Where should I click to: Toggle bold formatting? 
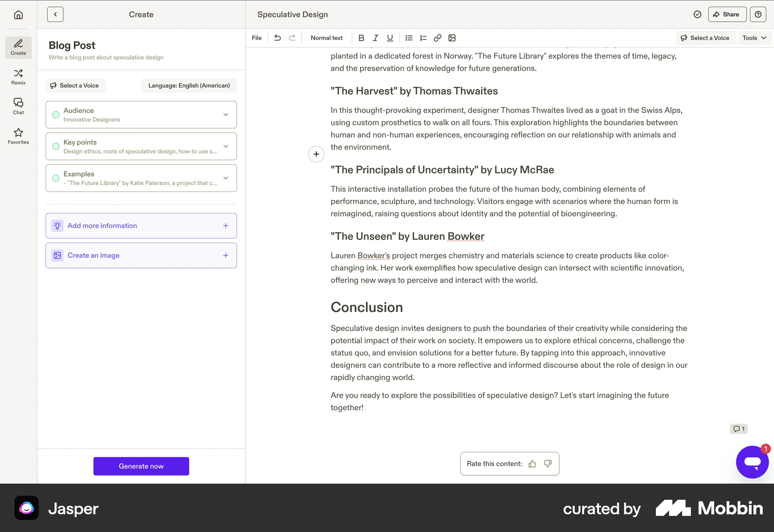[x=361, y=38]
